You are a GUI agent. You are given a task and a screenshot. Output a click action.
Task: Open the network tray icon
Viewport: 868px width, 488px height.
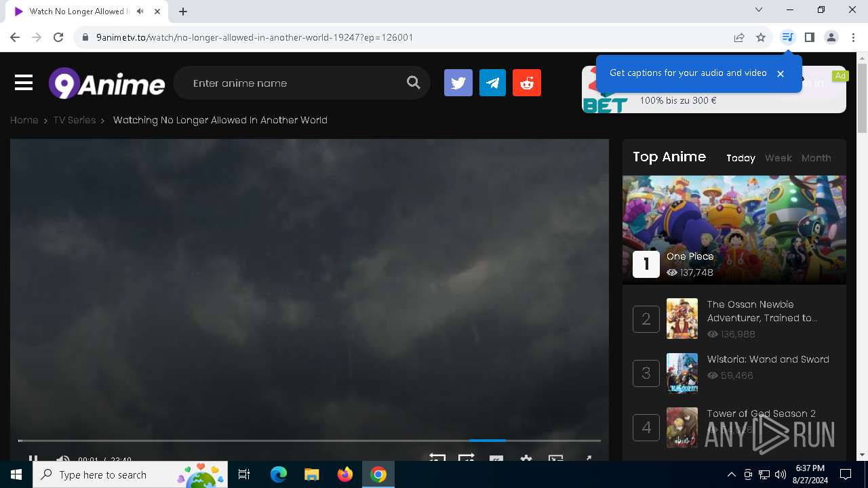pyautogui.click(x=764, y=474)
